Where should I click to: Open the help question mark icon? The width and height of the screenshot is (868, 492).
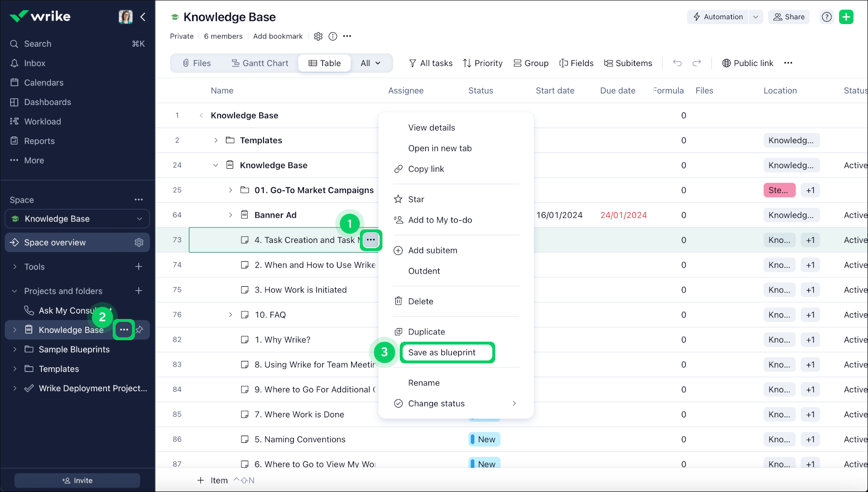pos(827,17)
